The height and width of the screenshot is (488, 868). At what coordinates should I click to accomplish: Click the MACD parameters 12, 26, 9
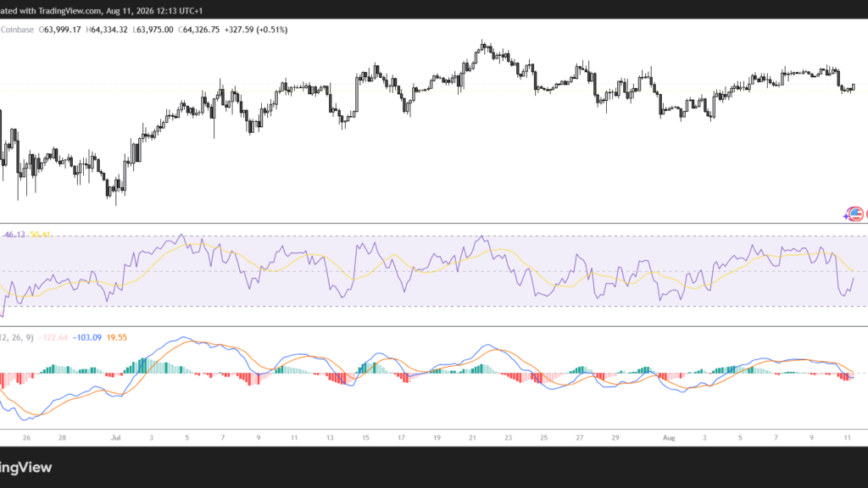(17, 337)
